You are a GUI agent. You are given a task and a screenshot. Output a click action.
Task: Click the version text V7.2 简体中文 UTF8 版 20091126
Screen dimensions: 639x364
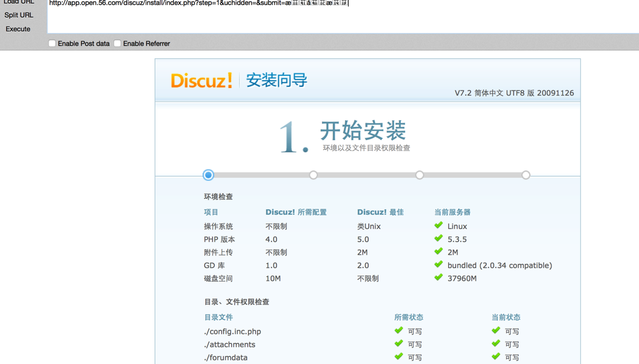(x=514, y=93)
